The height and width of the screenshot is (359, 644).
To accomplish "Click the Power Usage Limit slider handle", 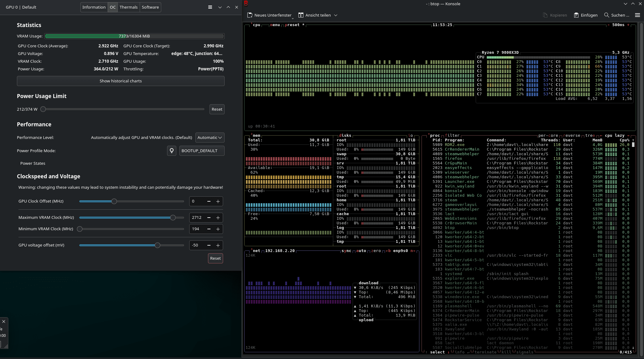I will 43,109.
